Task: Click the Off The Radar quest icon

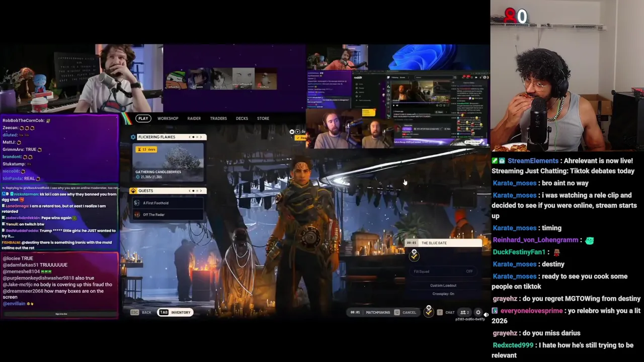Action: coord(137,215)
